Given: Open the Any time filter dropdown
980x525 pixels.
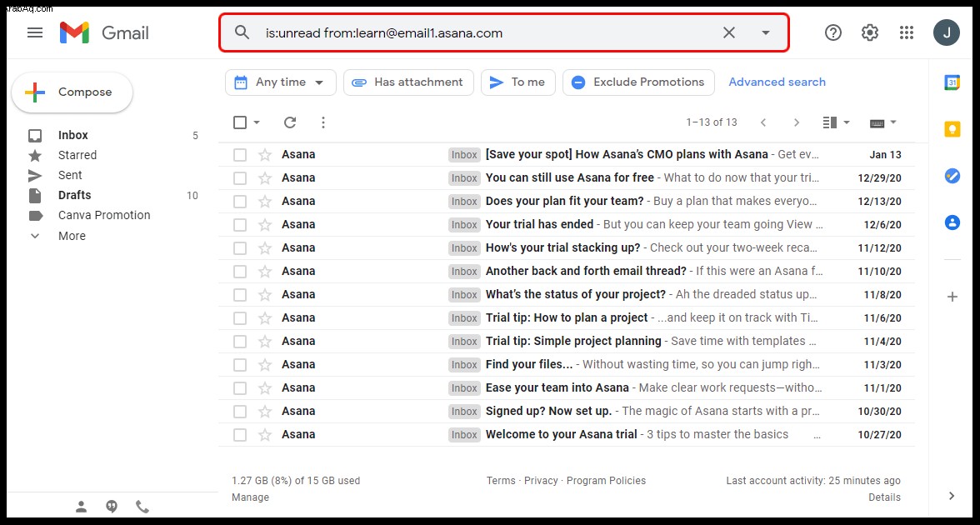Looking at the screenshot, I should [281, 82].
